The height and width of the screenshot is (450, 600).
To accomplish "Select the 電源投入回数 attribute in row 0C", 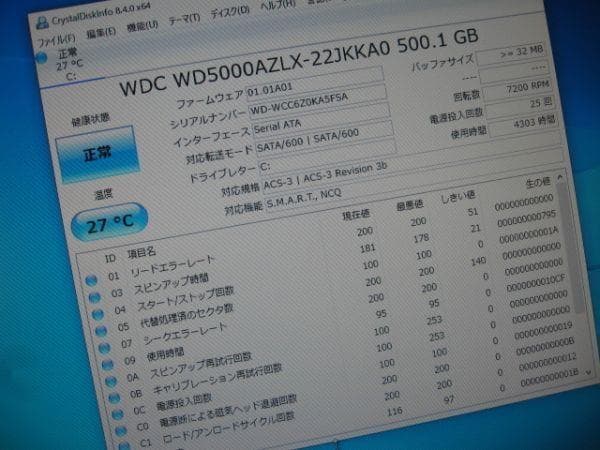I will pyautogui.click(x=184, y=403).
